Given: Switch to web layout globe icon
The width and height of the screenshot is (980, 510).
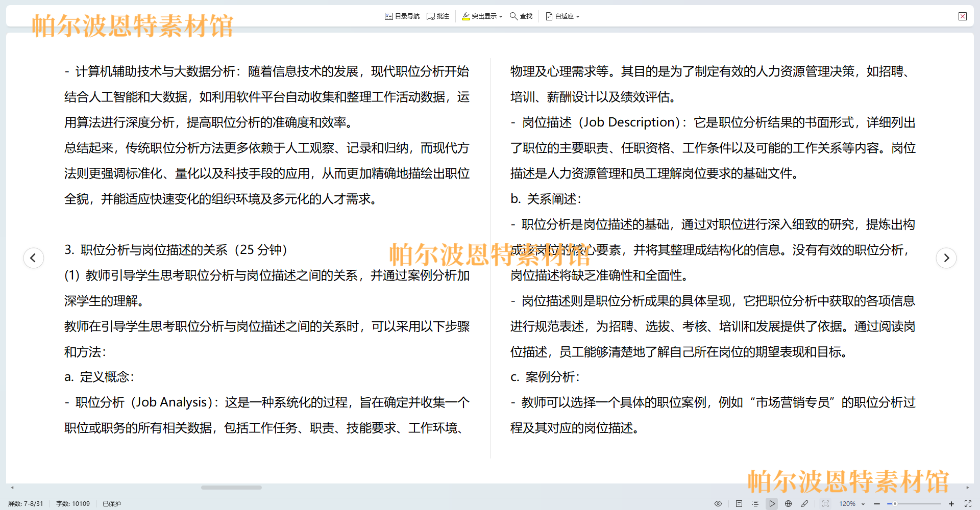Looking at the screenshot, I should pos(788,503).
